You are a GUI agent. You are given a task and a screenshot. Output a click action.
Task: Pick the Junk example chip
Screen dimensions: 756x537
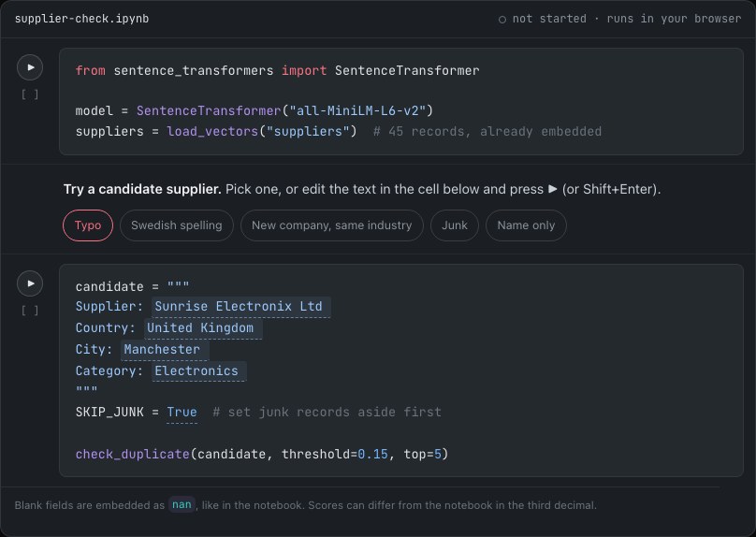coord(455,225)
